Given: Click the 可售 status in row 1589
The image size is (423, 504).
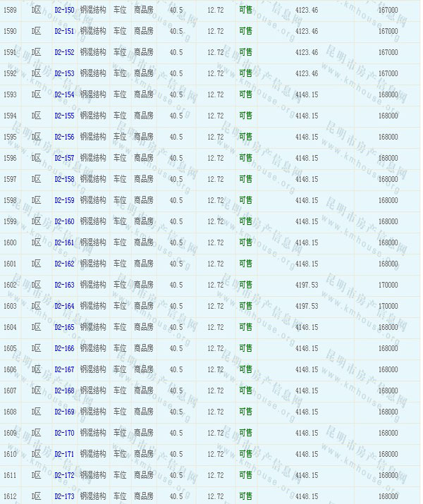Looking at the screenshot, I should click(x=245, y=11).
